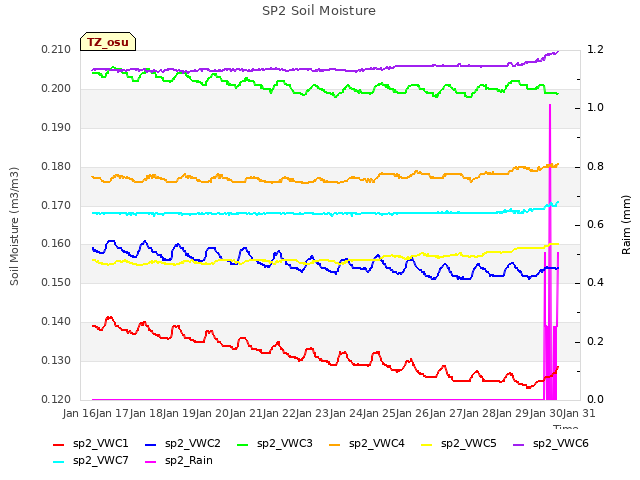Click the Jan 23 x-axis tick label

click(x=313, y=414)
